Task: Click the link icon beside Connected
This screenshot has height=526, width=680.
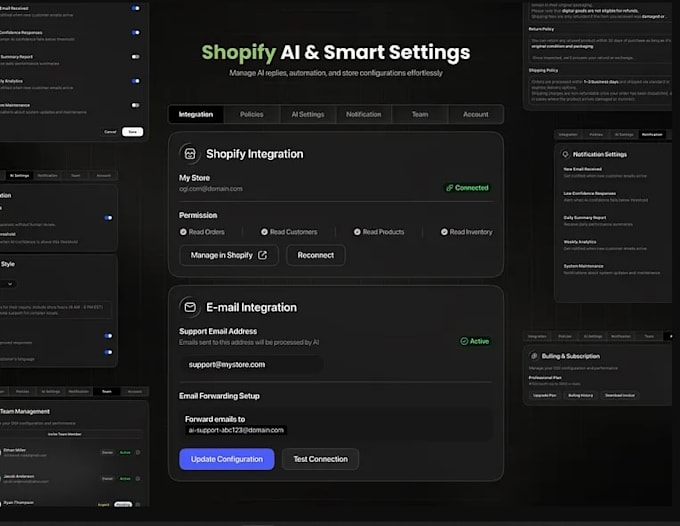Action: pos(450,188)
